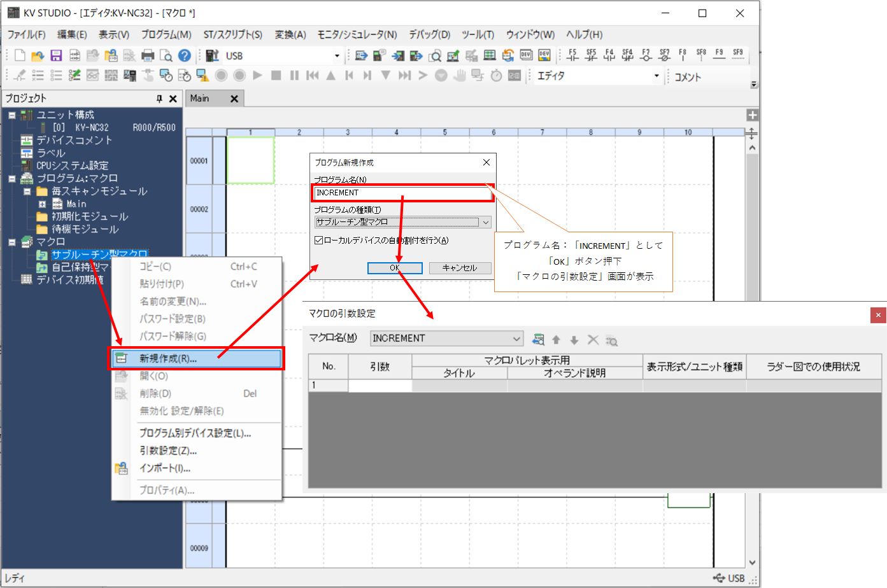Click the New document icon on the toolbar
The width and height of the screenshot is (887, 588).
(20, 55)
